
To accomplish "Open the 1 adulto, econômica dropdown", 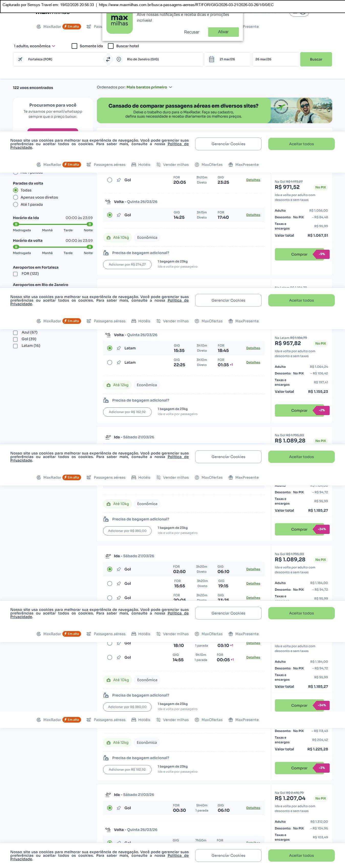I will 35,46.
